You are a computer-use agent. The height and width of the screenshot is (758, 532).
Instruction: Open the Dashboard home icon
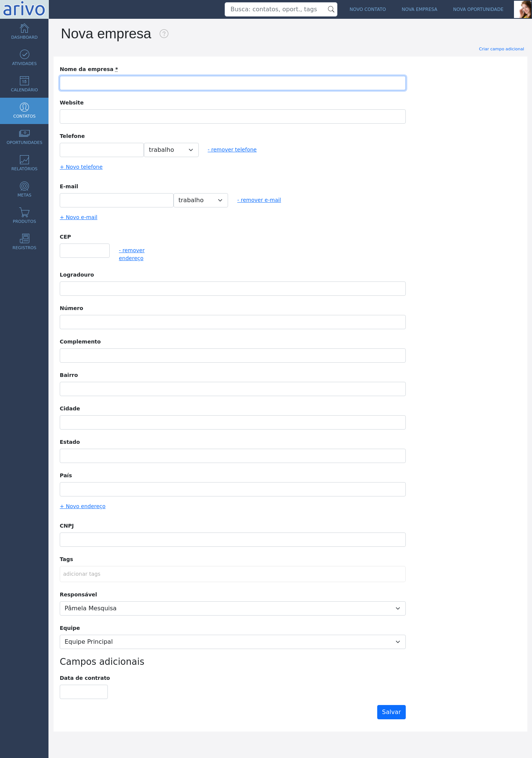click(x=24, y=28)
